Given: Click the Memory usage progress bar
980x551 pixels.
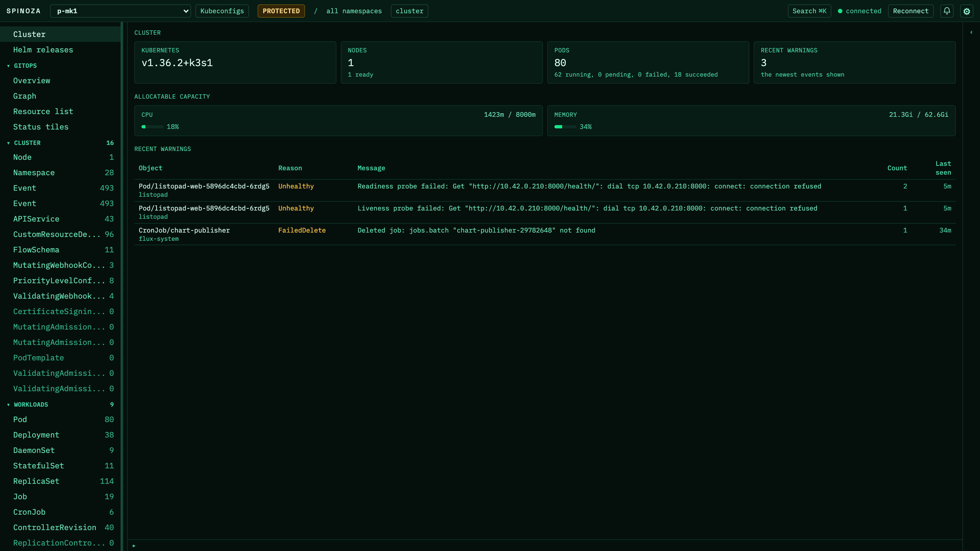Looking at the screenshot, I should [x=565, y=127].
